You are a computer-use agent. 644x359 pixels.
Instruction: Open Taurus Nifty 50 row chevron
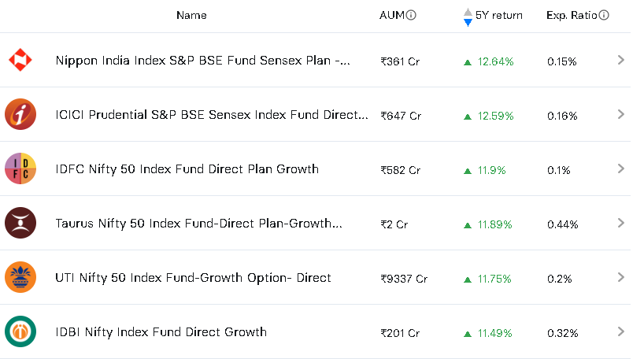(x=621, y=223)
